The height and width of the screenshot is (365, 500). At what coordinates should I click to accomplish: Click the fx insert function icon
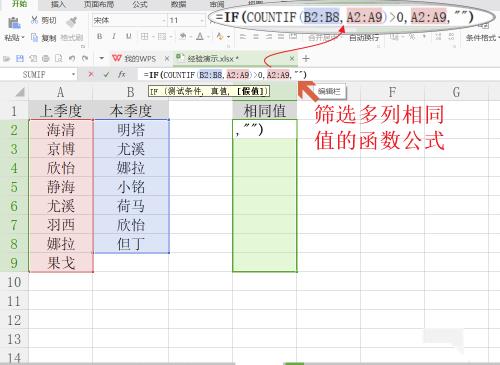[122, 75]
